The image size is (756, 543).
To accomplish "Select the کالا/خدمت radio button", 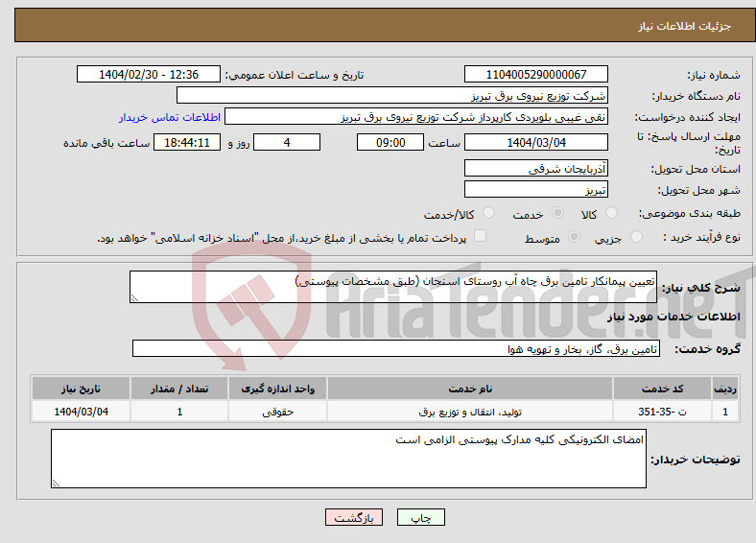I will (x=488, y=213).
